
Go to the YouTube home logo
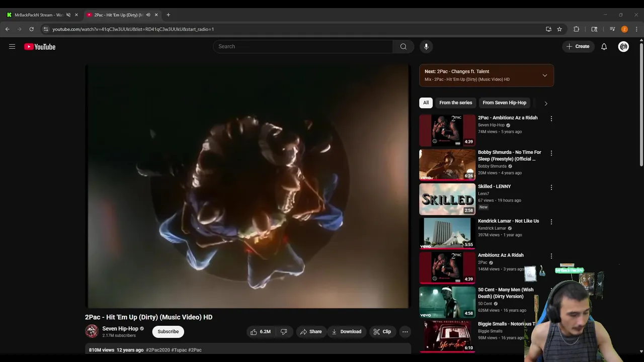click(x=40, y=47)
